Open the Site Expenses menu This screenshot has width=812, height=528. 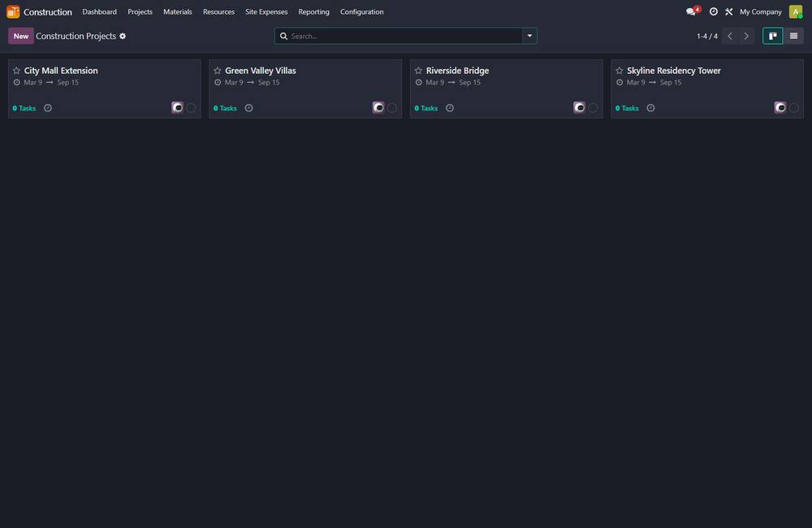click(266, 11)
